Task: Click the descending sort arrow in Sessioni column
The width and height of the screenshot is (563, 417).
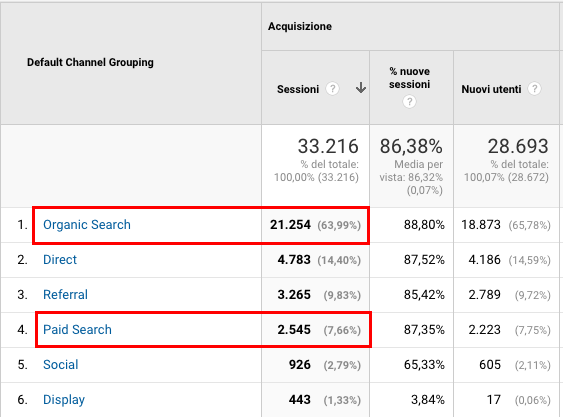Action: [x=360, y=88]
